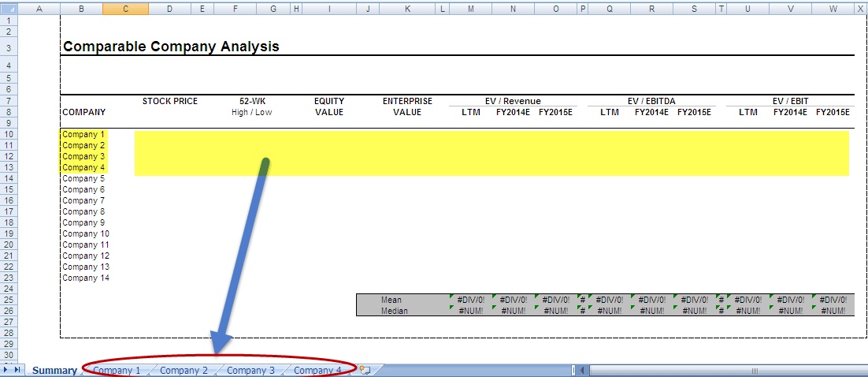
Task: Select row 30 header
Action: [x=9, y=355]
